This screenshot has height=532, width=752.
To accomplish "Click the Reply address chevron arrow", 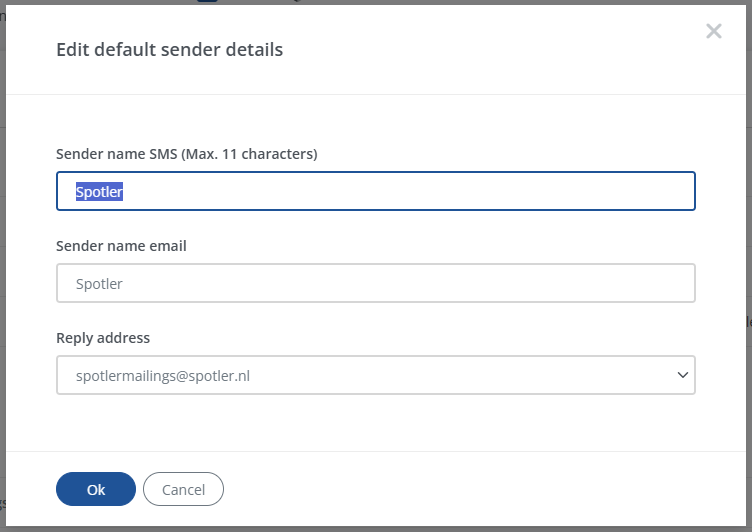I will pos(683,375).
